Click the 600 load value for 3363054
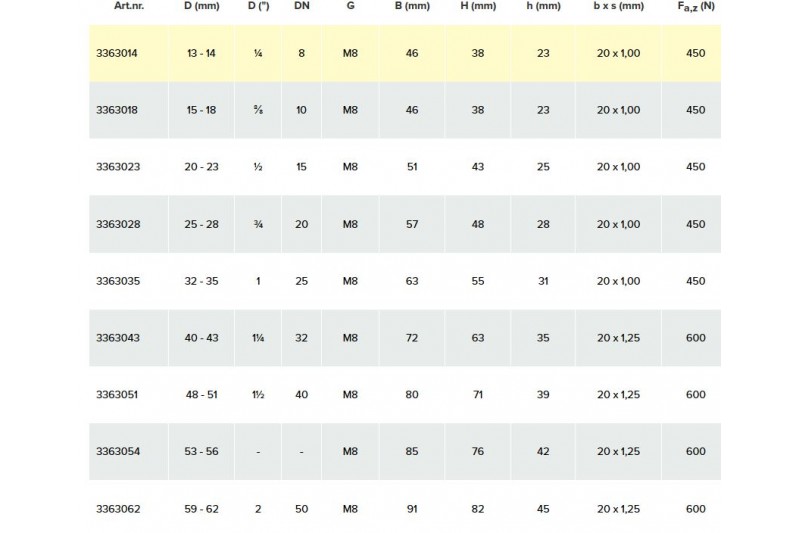800x533 pixels. coord(696,451)
